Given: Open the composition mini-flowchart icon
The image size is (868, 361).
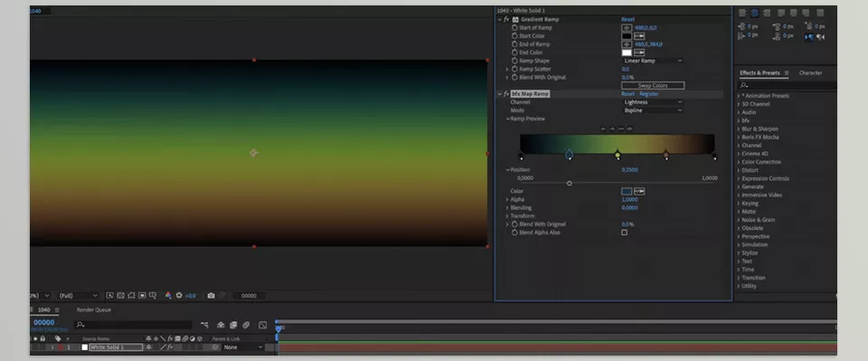Looking at the screenshot, I should (205, 325).
